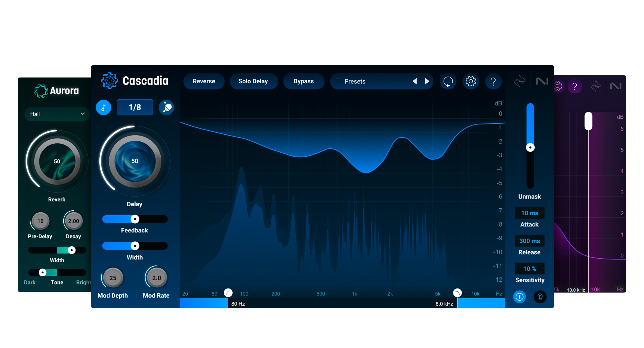The width and height of the screenshot is (644, 348).
Task: Click the 80 Hz low-cut handle
Action: pos(228,293)
